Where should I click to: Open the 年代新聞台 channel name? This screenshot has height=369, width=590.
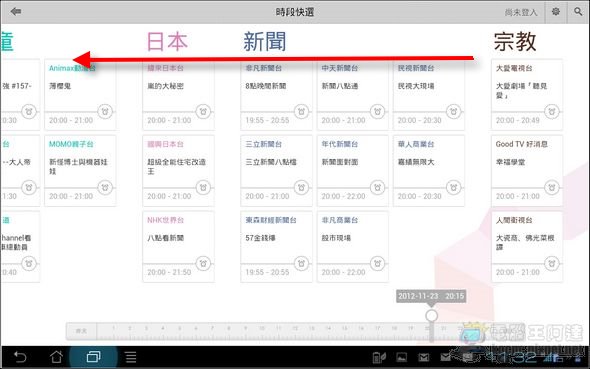[340, 144]
